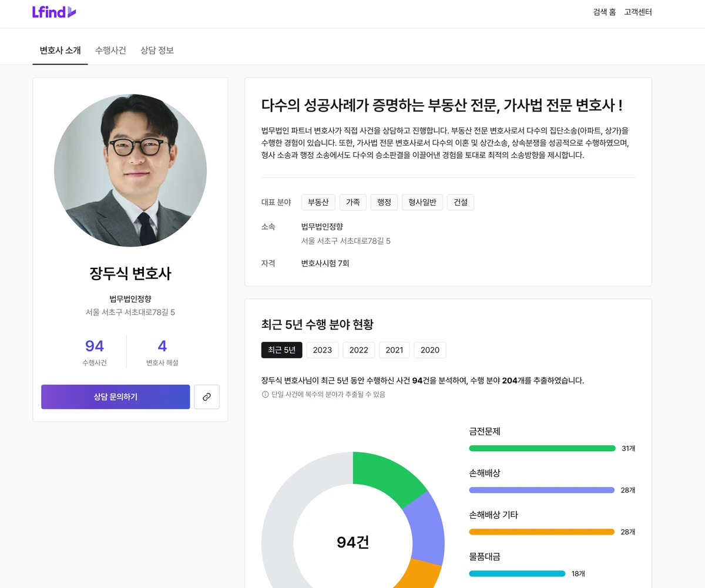This screenshot has height=588, width=705.
Task: Select the 2020 year filter
Action: tap(430, 350)
